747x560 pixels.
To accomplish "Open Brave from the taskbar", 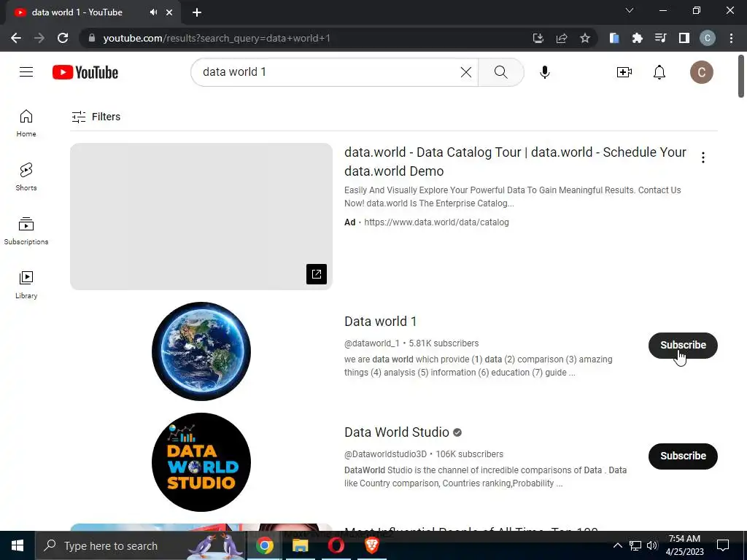I will pos(371,545).
